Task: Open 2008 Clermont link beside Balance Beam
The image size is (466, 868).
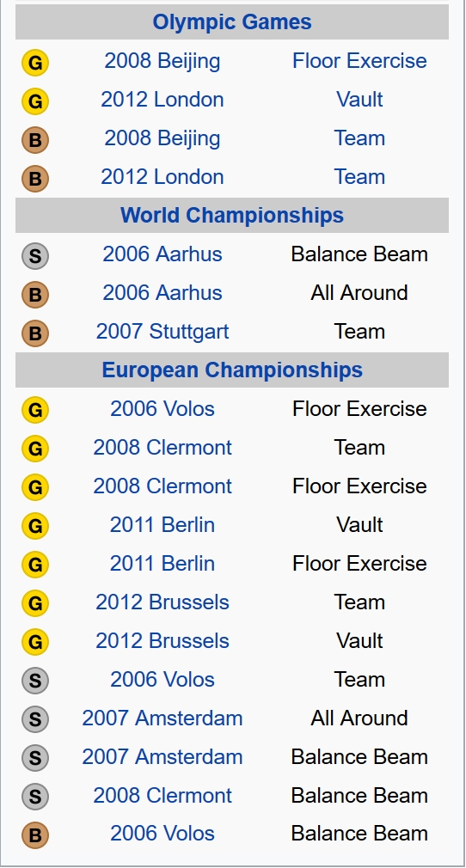Action: click(162, 796)
